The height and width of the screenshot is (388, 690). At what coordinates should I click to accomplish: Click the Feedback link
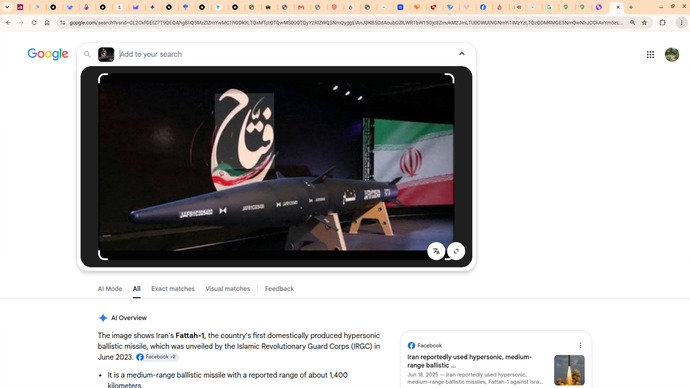(x=279, y=289)
